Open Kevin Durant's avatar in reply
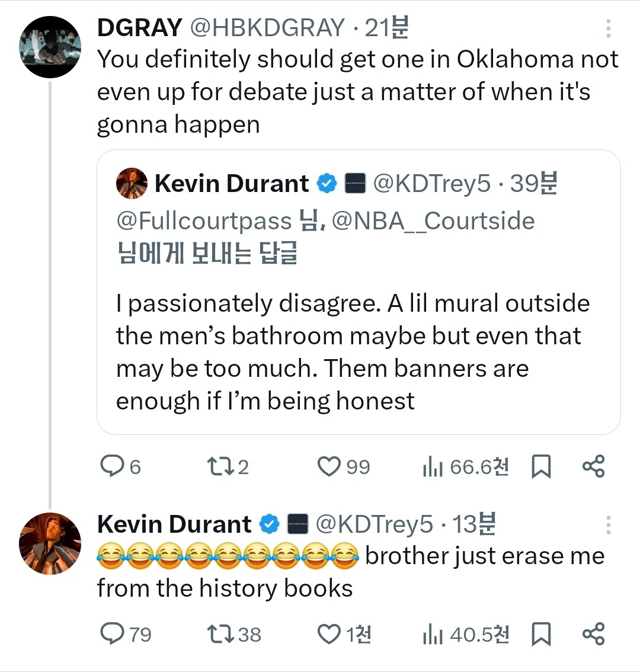Image resolution: width=640 pixels, height=672 pixels. (50, 543)
